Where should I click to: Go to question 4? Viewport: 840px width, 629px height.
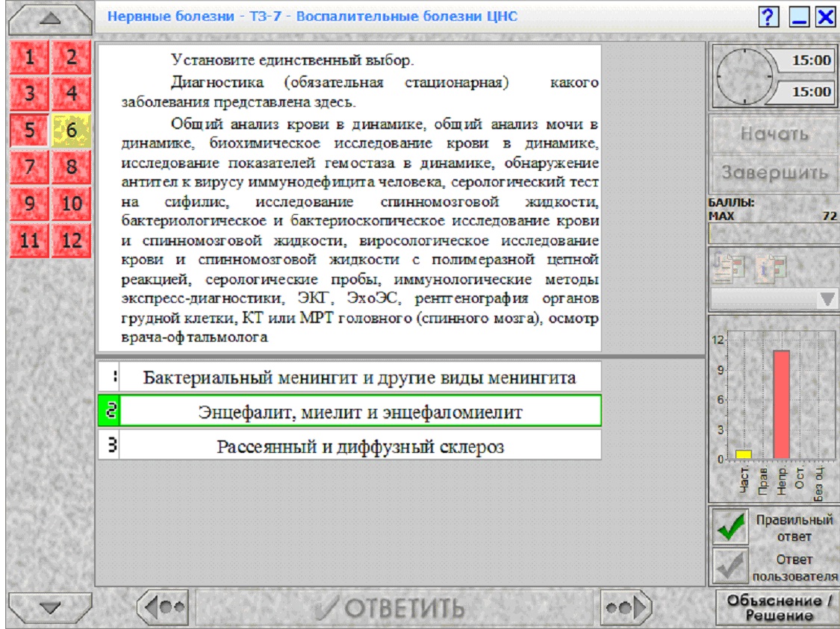click(x=71, y=93)
